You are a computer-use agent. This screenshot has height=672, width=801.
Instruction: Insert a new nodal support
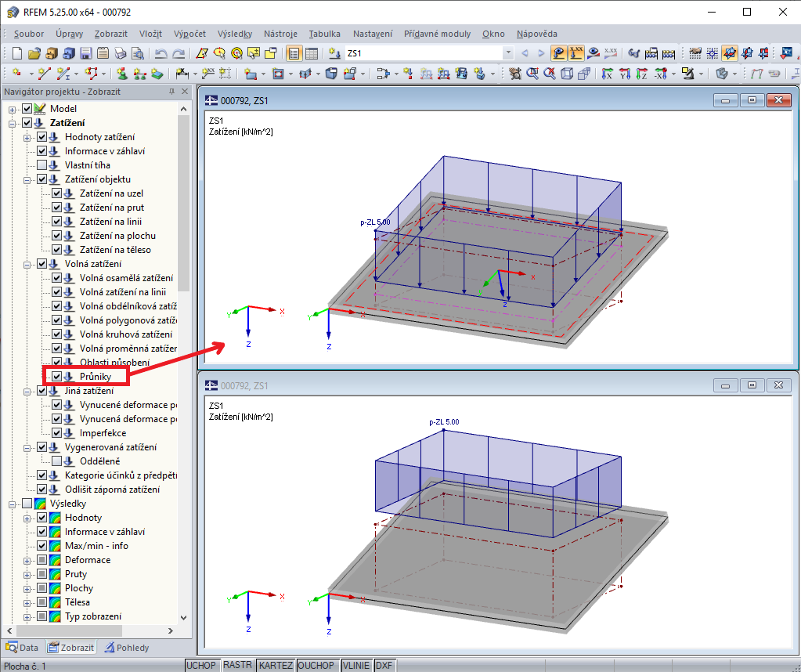(x=121, y=74)
